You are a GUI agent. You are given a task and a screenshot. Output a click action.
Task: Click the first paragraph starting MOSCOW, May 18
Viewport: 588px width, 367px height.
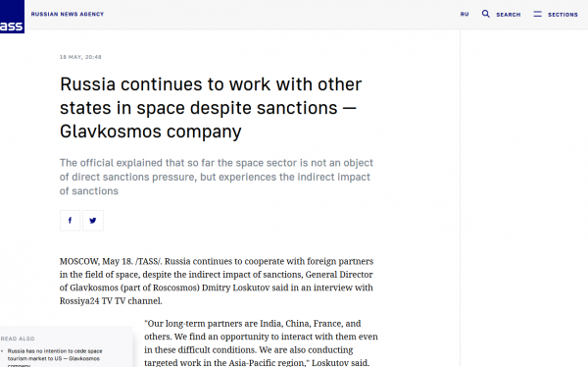pyautogui.click(x=217, y=281)
